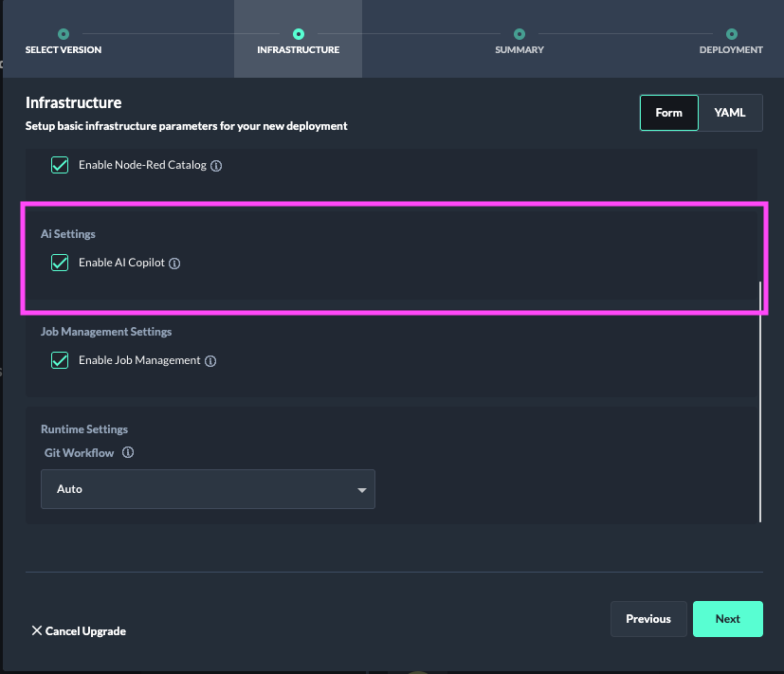Cancel the upgrade via Cancel Upgrade text

85,631
